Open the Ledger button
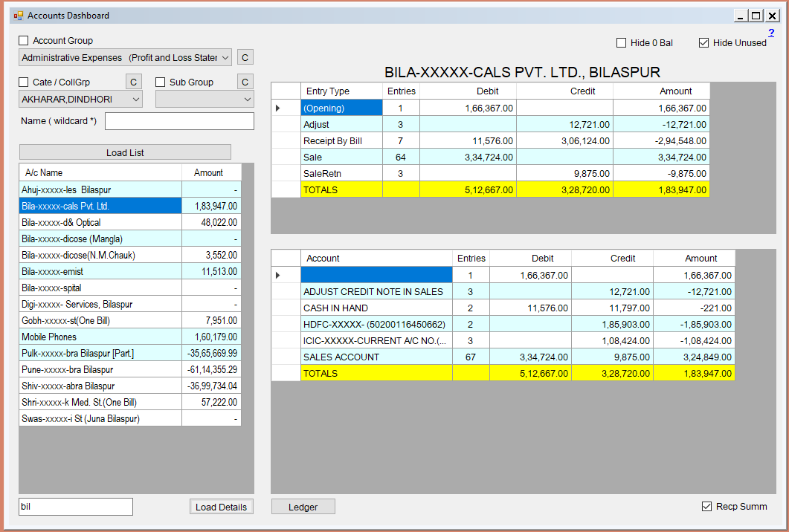This screenshot has height=532, width=789. (303, 507)
